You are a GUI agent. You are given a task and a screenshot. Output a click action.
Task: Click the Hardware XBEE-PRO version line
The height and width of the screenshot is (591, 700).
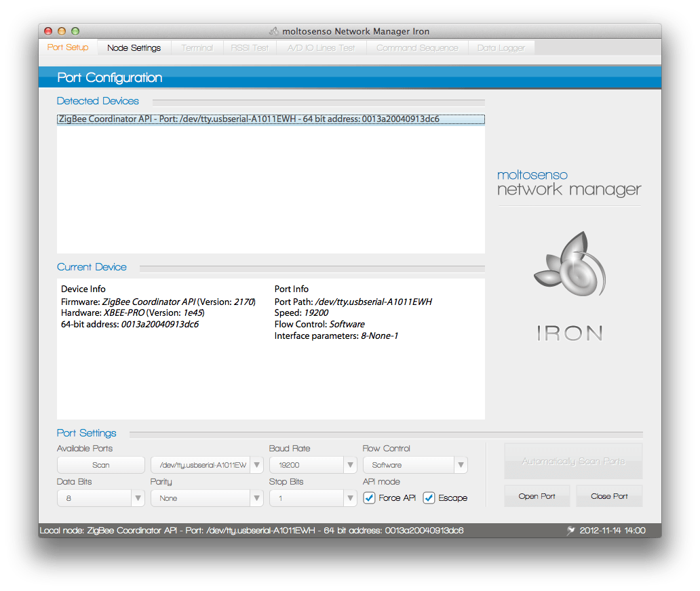(x=133, y=312)
